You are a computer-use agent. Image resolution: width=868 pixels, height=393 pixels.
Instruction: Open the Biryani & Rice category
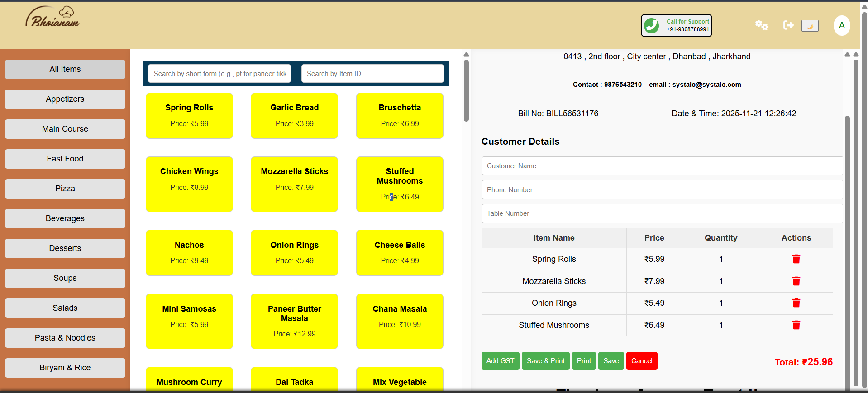pyautogui.click(x=65, y=368)
